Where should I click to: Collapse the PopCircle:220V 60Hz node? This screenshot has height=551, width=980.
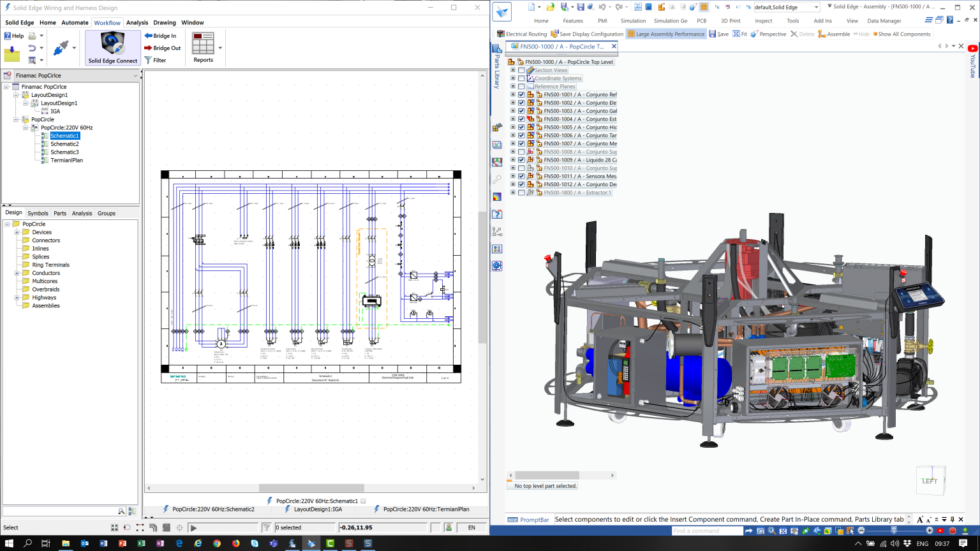click(26, 127)
